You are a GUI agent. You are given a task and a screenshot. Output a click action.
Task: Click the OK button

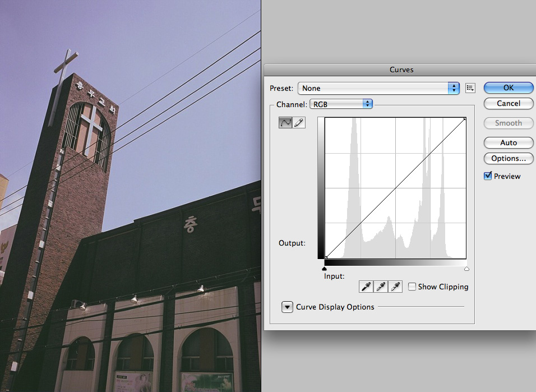tap(508, 87)
